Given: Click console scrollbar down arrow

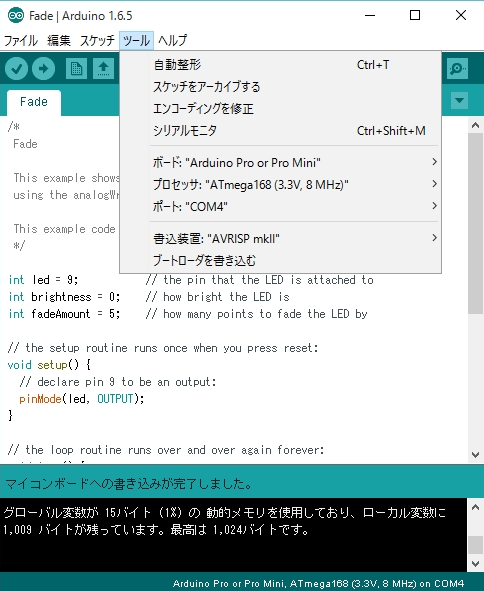Looking at the screenshot, I should click(475, 564).
